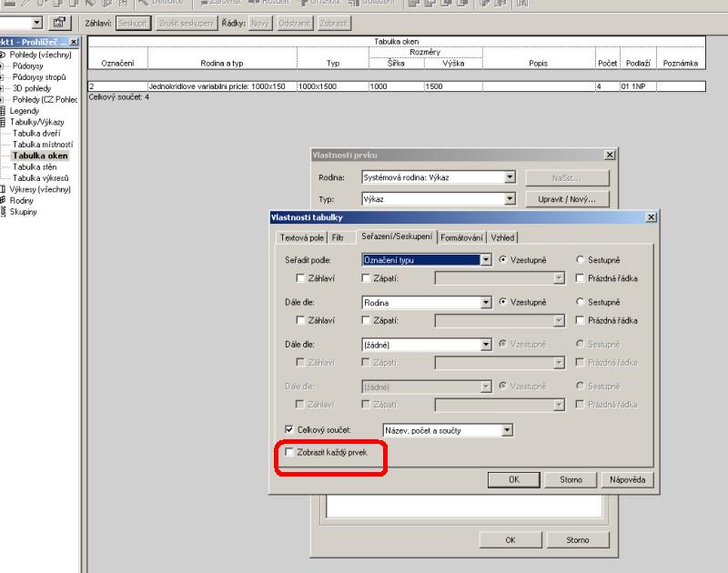This screenshot has height=573, width=728.
Task: Click the Jednokridlove variabilni pricle cell
Action: [222, 86]
